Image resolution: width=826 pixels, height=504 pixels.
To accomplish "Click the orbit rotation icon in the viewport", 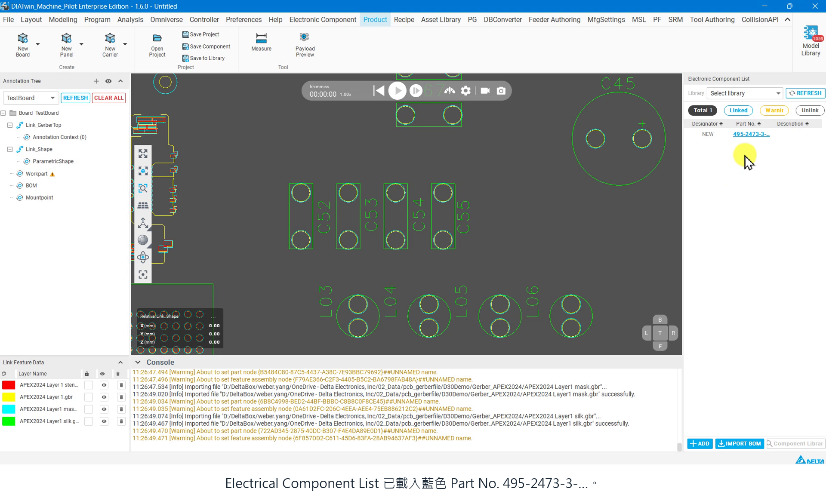I will click(143, 257).
